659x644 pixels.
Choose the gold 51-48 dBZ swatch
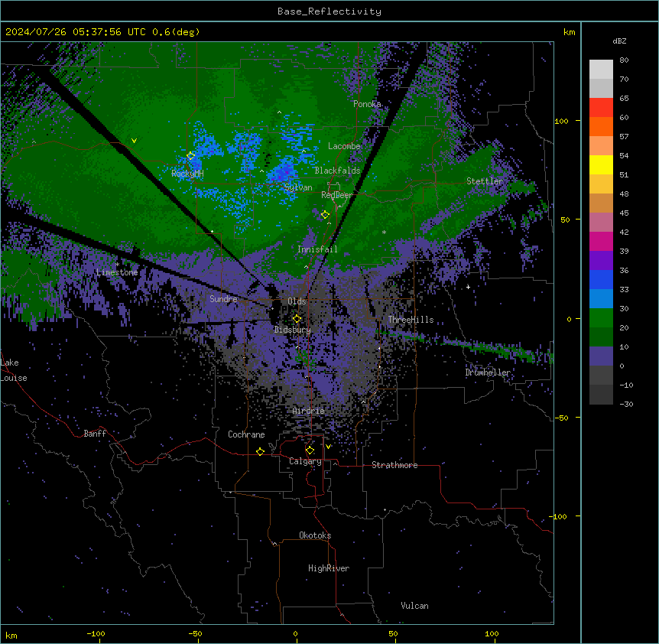point(601,184)
